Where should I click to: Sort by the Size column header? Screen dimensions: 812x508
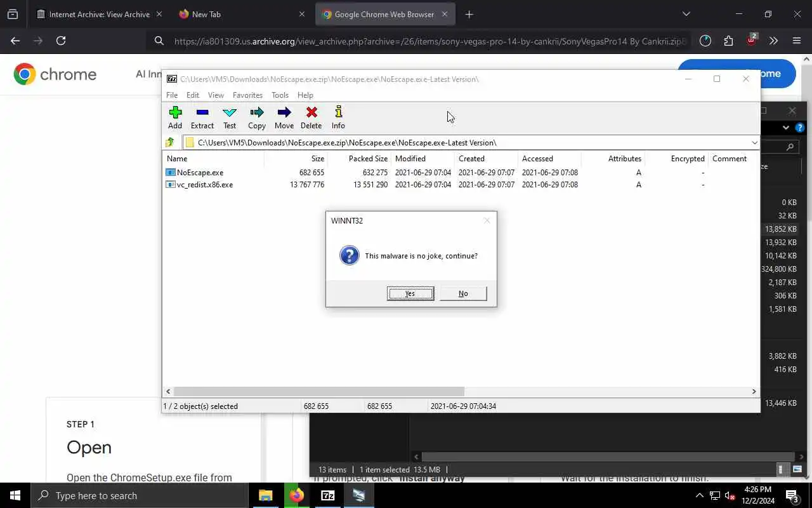[x=296, y=159]
